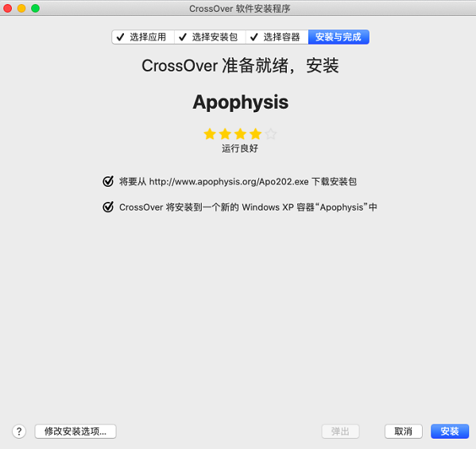The image size is (476, 449).
Task: Click the greyed-out 弹出 eject button
Action: [x=340, y=431]
